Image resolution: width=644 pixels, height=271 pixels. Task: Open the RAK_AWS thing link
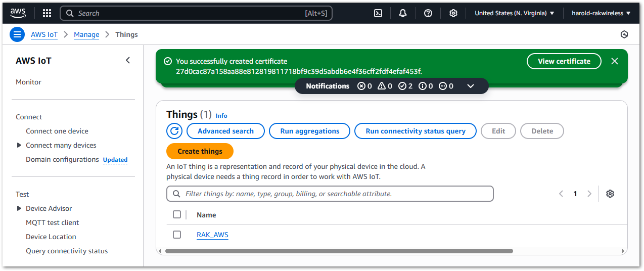point(212,235)
